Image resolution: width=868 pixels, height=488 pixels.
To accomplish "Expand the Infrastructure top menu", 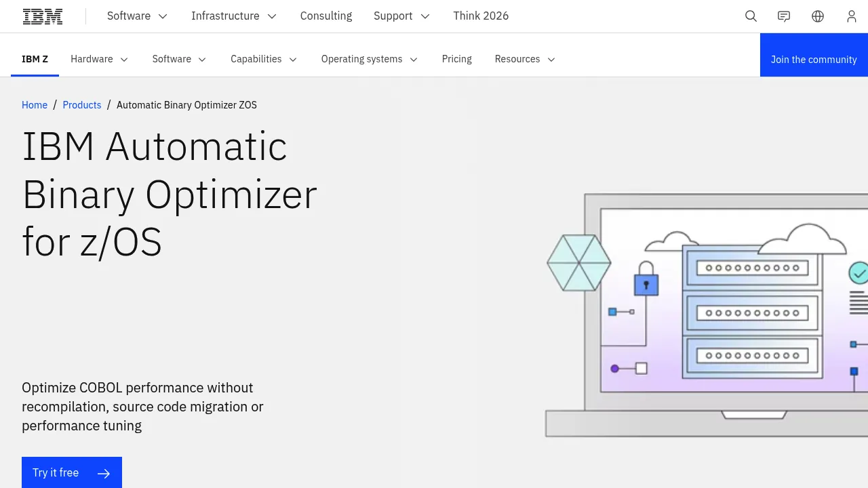I will point(234,16).
